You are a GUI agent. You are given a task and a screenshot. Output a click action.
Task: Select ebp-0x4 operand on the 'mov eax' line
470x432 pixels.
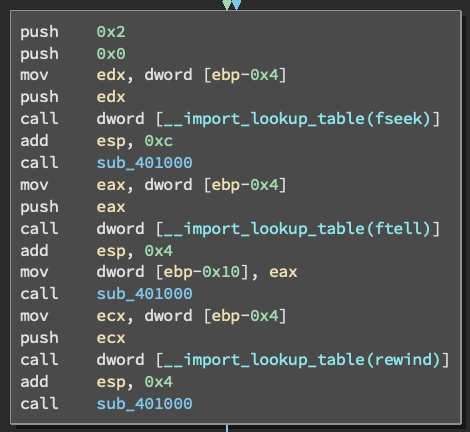click(x=245, y=185)
